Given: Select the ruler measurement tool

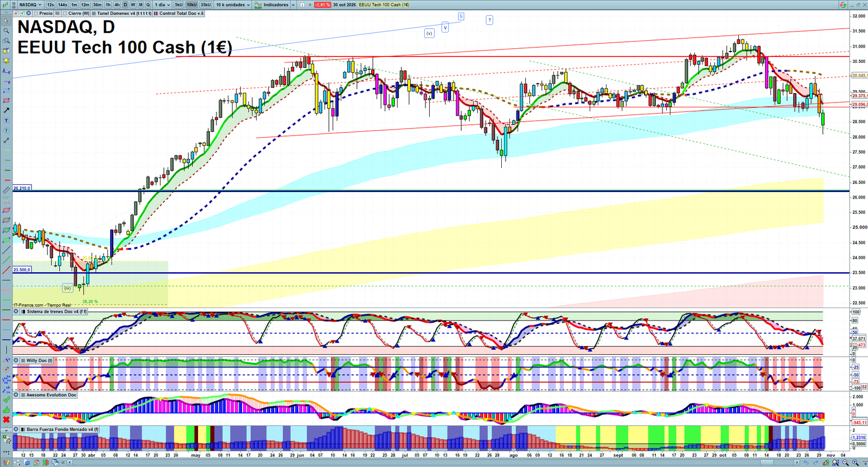Looking at the screenshot, I should click(6, 190).
